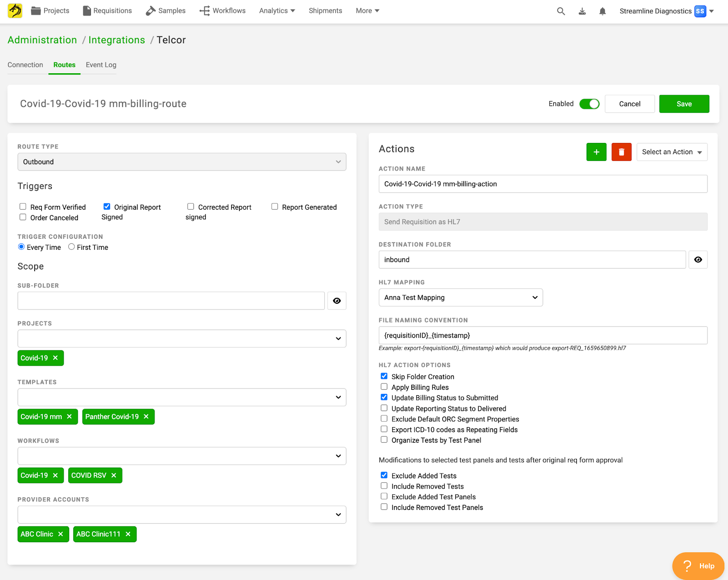The width and height of the screenshot is (728, 580).
Task: Open the Route Type dropdown
Action: pyautogui.click(x=182, y=162)
